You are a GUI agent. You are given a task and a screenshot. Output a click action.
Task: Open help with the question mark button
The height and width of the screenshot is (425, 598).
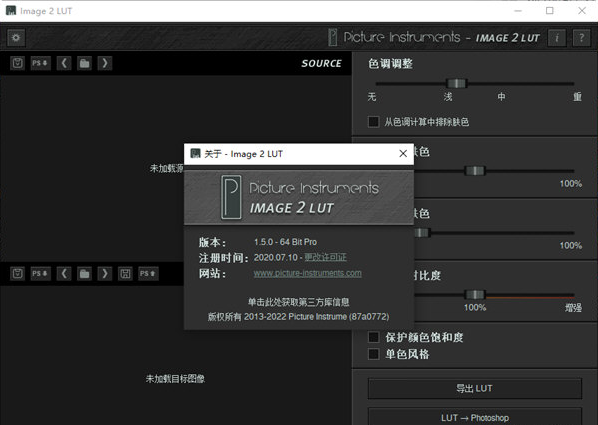point(581,38)
